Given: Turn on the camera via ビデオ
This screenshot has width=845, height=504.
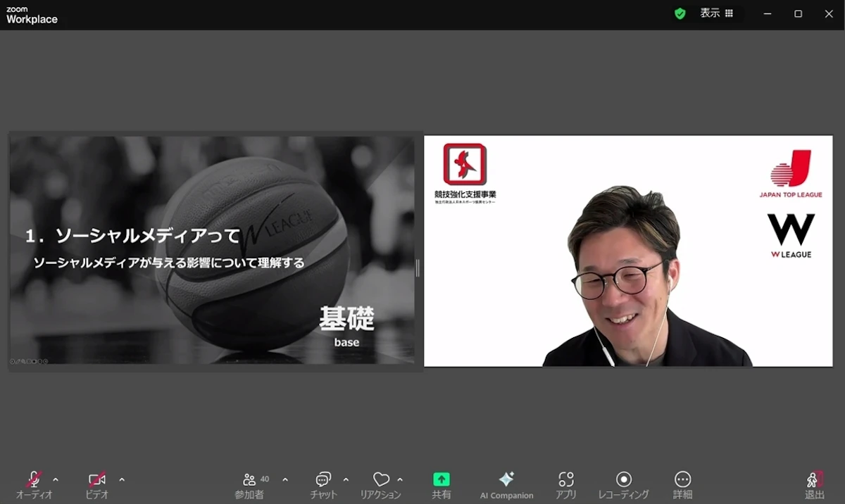Looking at the screenshot, I should pos(97,480).
